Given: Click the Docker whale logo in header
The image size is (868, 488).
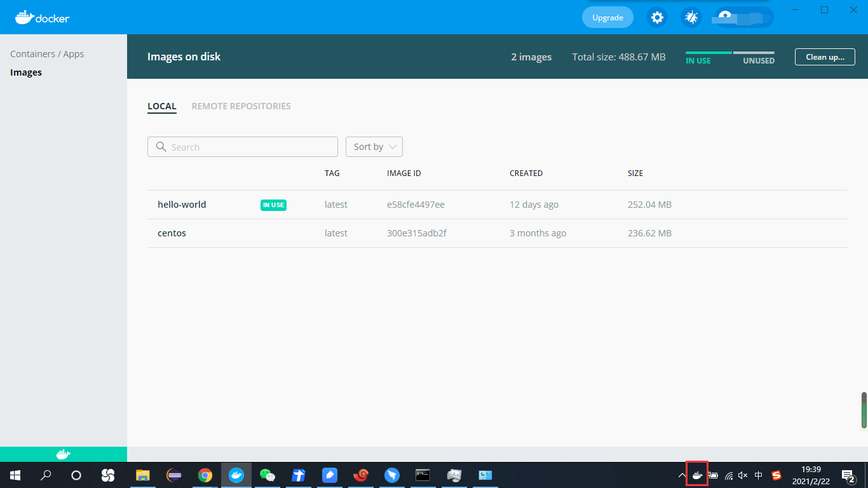Looking at the screenshot, I should tap(43, 17).
